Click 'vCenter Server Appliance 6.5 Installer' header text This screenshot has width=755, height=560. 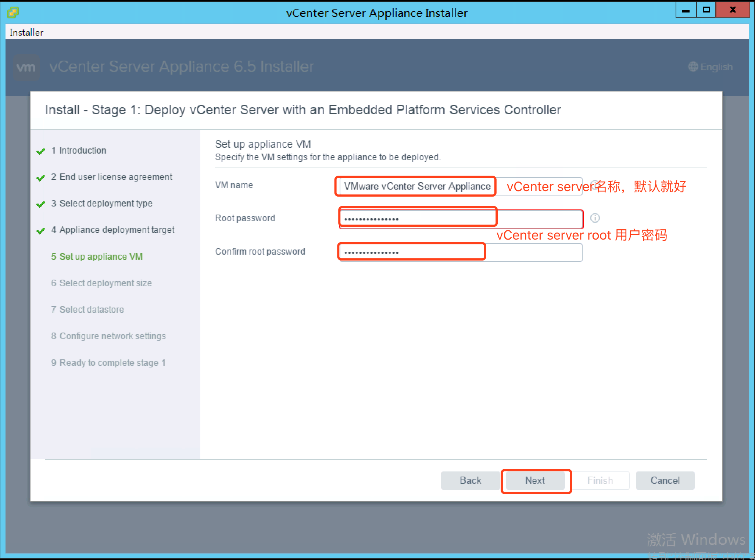(x=182, y=67)
